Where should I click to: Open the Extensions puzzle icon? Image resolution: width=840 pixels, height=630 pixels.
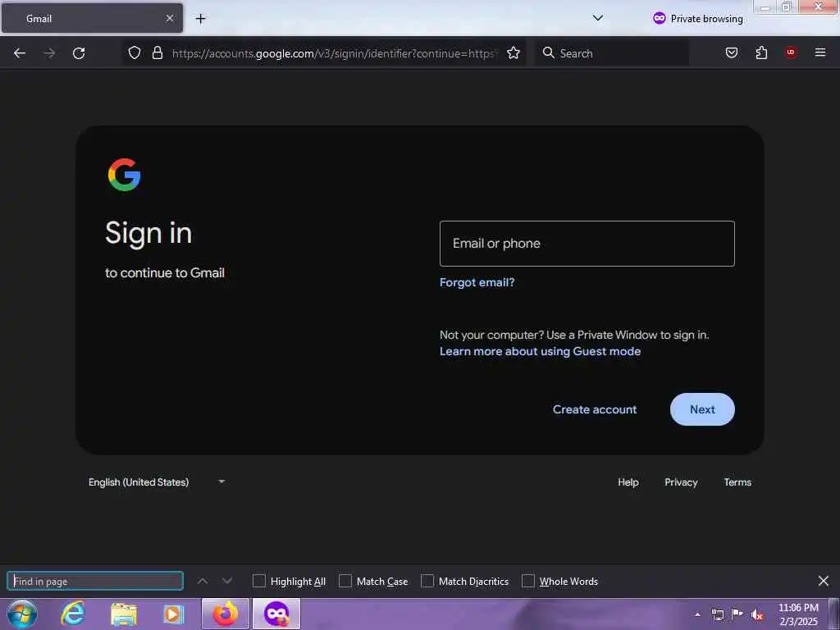click(x=761, y=52)
